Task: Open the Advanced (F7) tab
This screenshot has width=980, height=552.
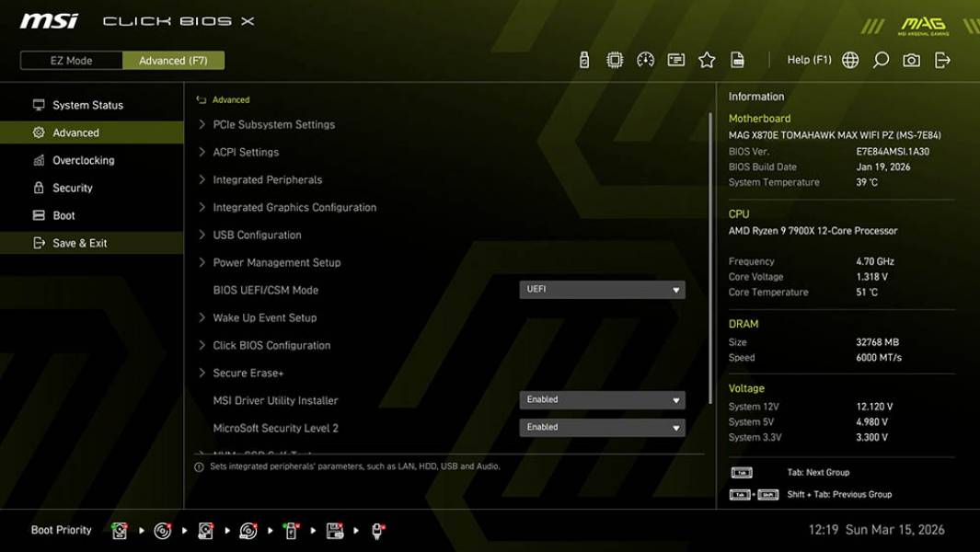Action: (174, 60)
